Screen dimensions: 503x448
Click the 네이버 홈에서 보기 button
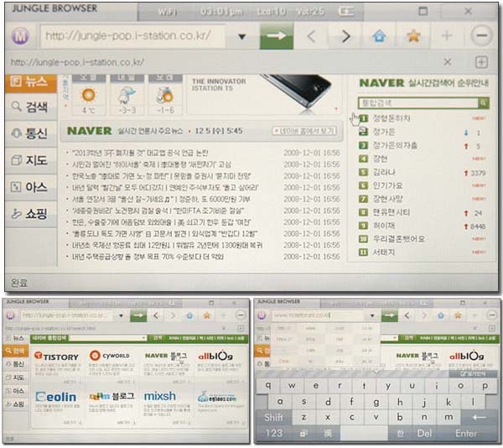coord(305,131)
